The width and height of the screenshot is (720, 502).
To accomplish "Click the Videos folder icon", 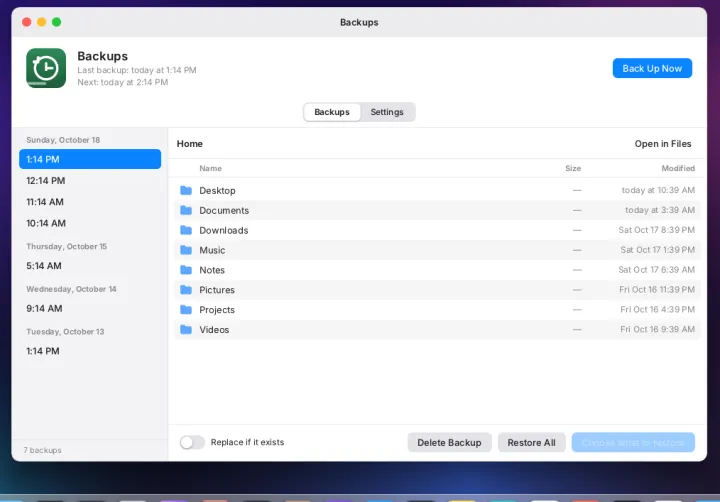I will tap(186, 330).
